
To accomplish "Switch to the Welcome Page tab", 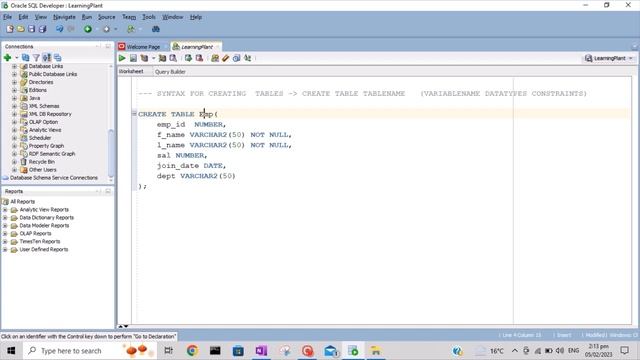I will 142,47.
